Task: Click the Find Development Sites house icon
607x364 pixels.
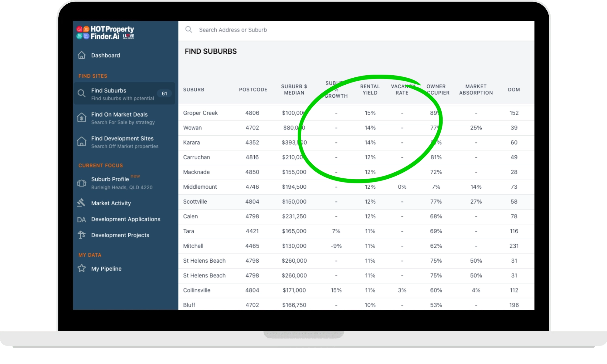Action: 82,142
